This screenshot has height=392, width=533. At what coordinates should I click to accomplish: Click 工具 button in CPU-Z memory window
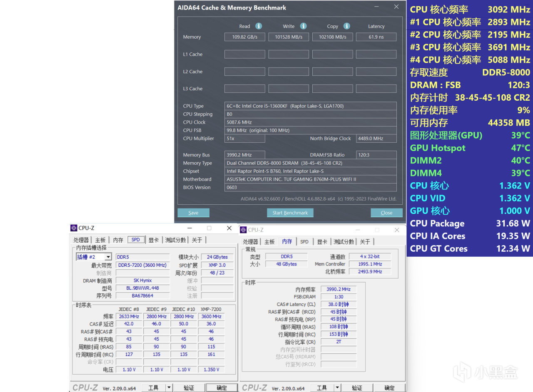tap(322, 388)
